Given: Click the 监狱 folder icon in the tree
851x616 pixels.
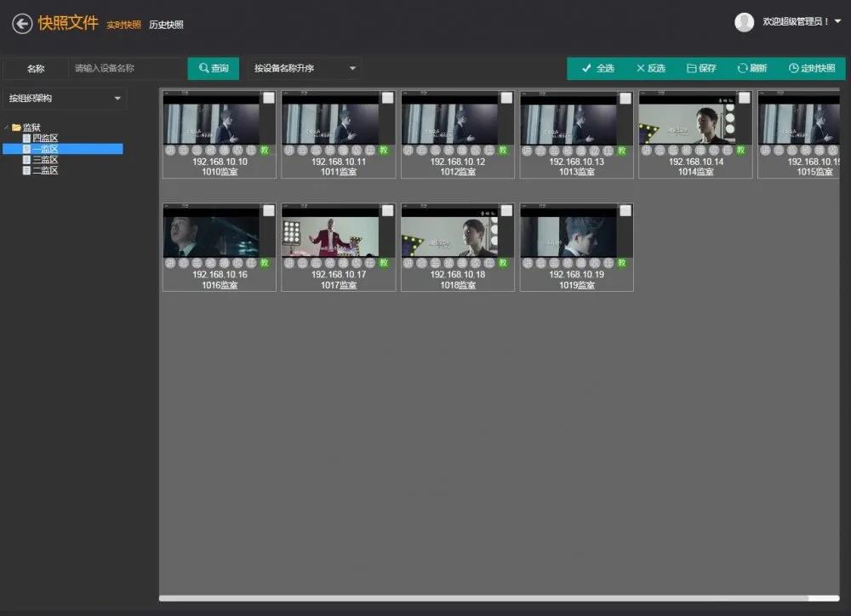Looking at the screenshot, I should 16,128.
